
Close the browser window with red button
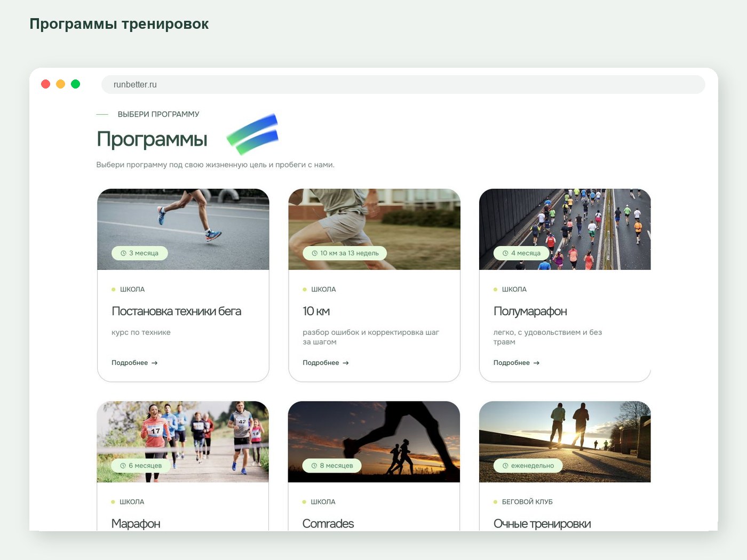point(46,84)
